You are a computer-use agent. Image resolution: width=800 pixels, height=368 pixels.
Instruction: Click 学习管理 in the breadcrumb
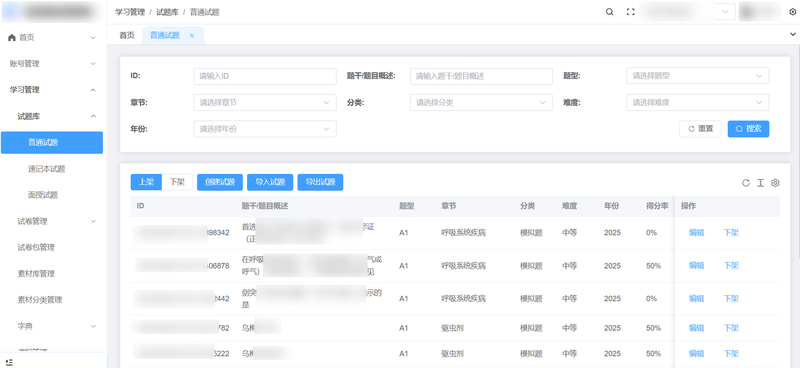pyautogui.click(x=130, y=12)
